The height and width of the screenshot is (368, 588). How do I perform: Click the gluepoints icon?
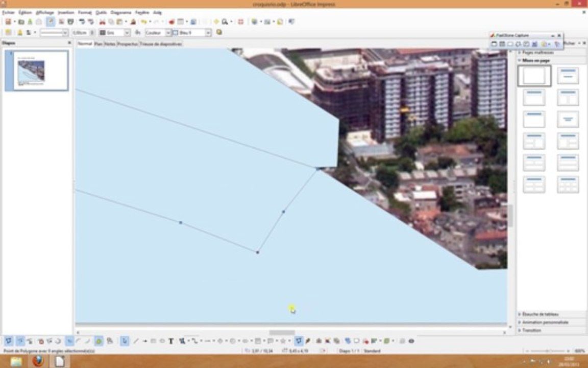tap(307, 341)
